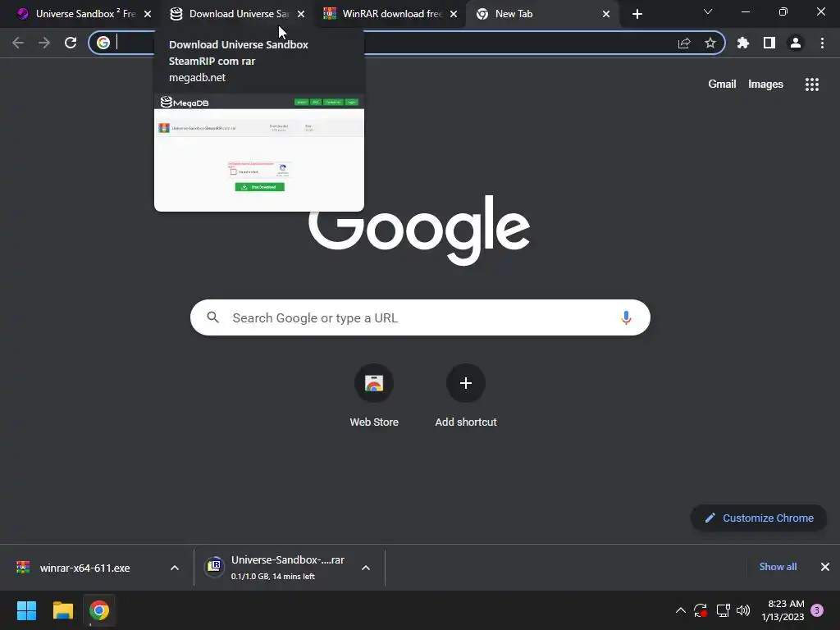
Task: Click the MegaDB tab preview thumbnail
Action: (x=259, y=153)
